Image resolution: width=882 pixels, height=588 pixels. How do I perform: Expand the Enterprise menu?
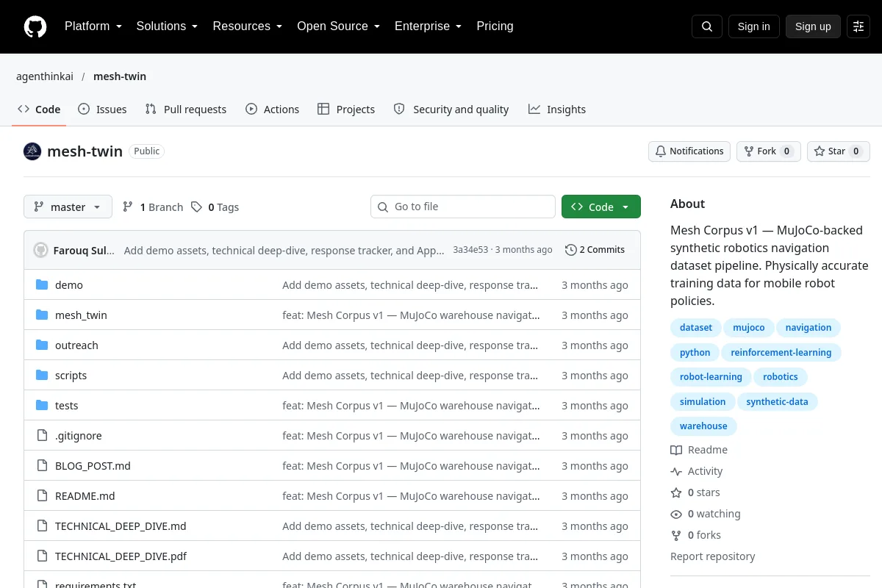click(x=429, y=26)
